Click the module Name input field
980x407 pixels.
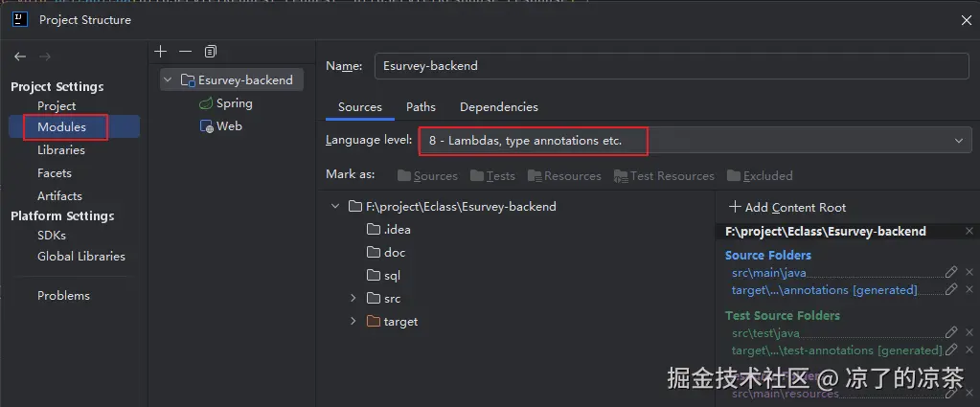click(x=671, y=66)
